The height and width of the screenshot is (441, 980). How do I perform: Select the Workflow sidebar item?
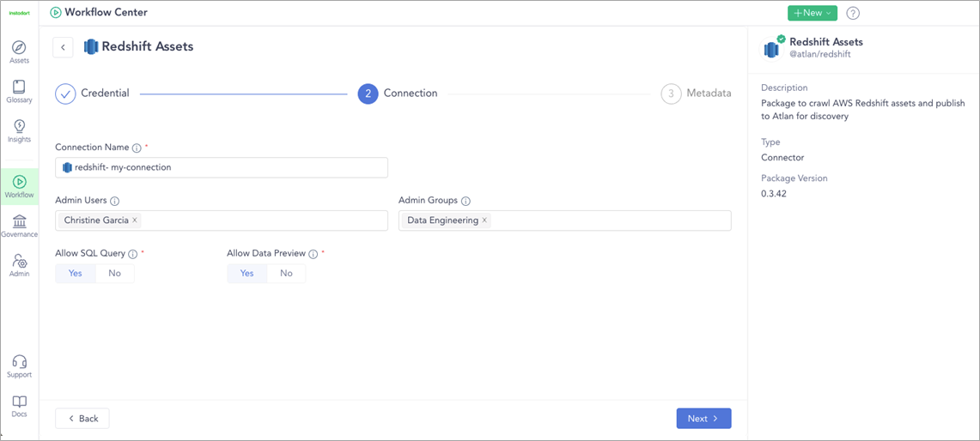[20, 187]
